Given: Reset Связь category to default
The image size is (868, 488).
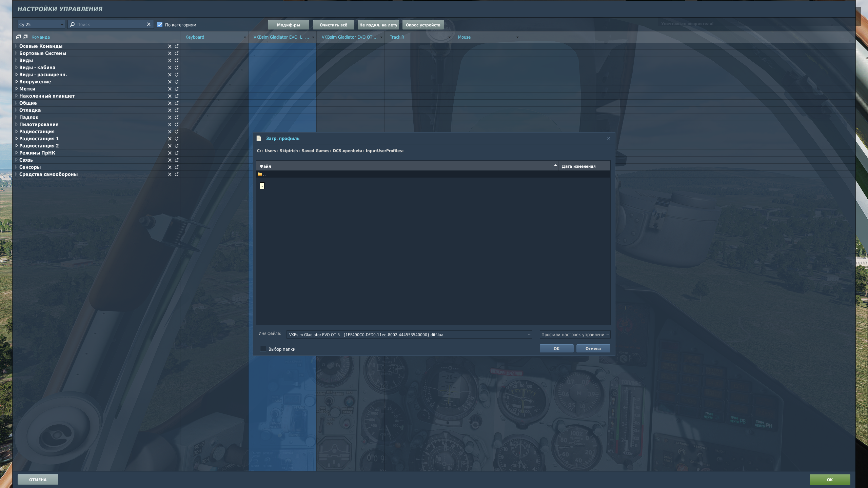Looking at the screenshot, I should (176, 160).
